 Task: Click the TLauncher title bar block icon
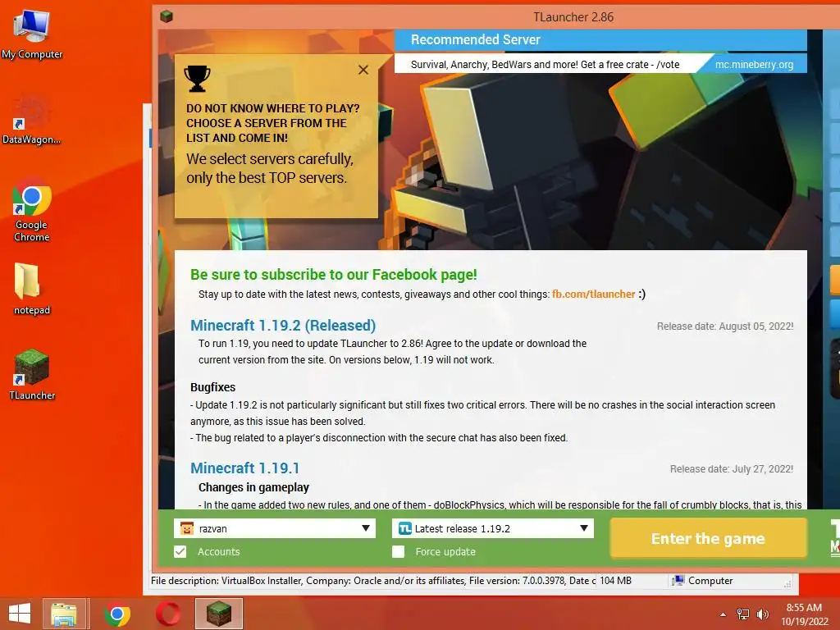coord(167,16)
